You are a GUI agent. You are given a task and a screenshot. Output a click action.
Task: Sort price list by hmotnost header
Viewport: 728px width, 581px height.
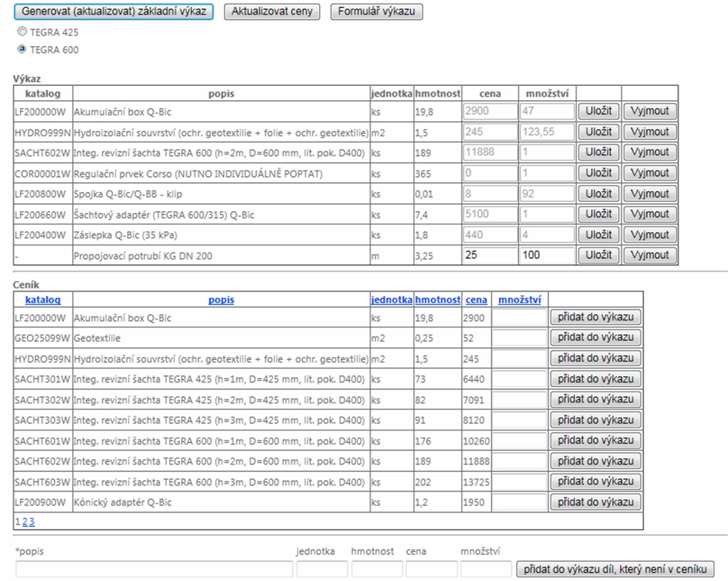tap(437, 300)
